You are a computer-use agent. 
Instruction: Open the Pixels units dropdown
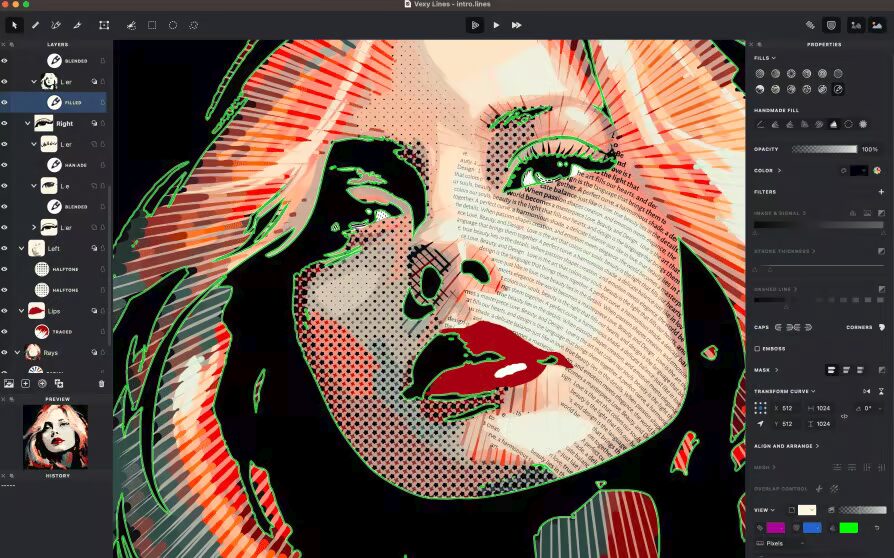pos(778,543)
